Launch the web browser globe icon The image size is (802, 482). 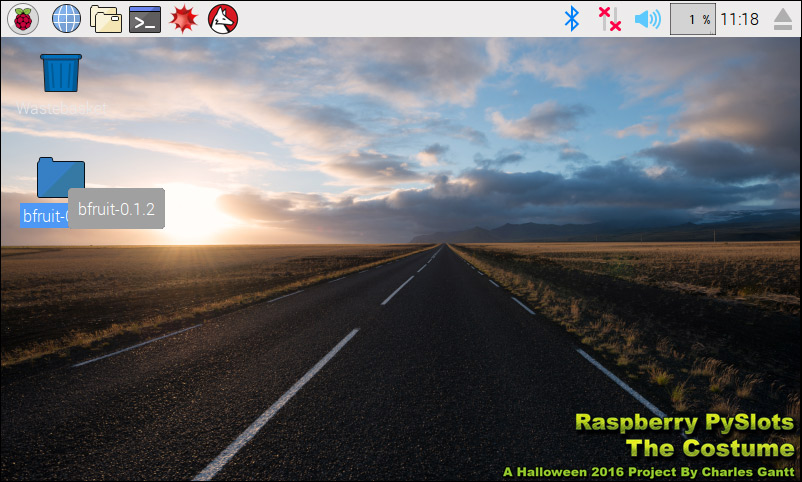tap(66, 19)
